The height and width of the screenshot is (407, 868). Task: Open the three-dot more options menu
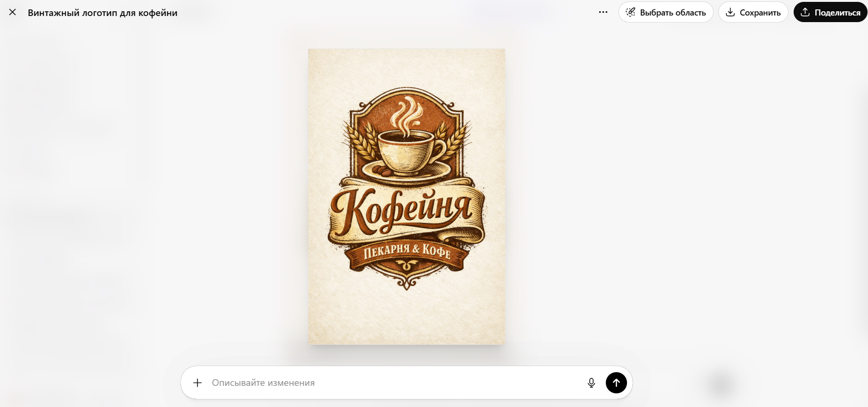pos(603,12)
